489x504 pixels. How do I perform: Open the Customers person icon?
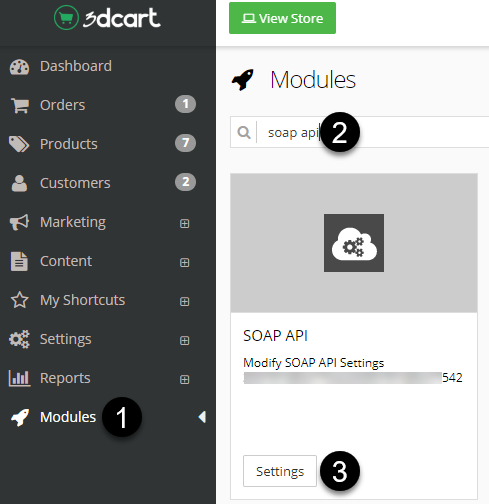19,183
